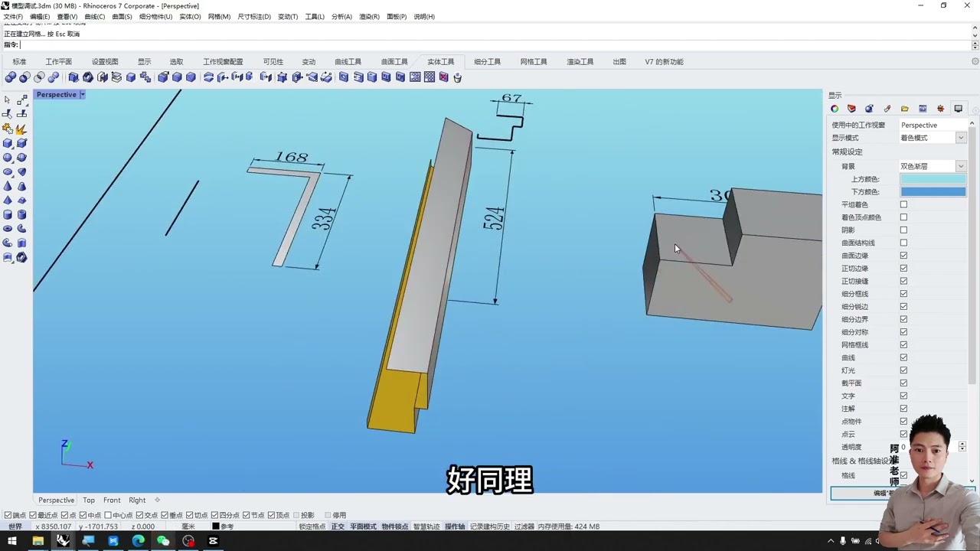
Task: Toggle 操作轴 in status bar
Action: tap(455, 527)
